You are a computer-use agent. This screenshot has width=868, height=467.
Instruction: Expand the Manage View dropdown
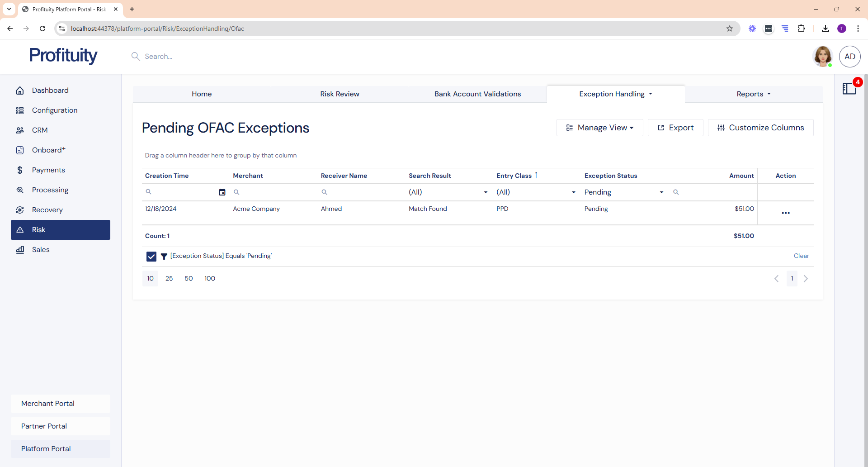[x=599, y=128]
